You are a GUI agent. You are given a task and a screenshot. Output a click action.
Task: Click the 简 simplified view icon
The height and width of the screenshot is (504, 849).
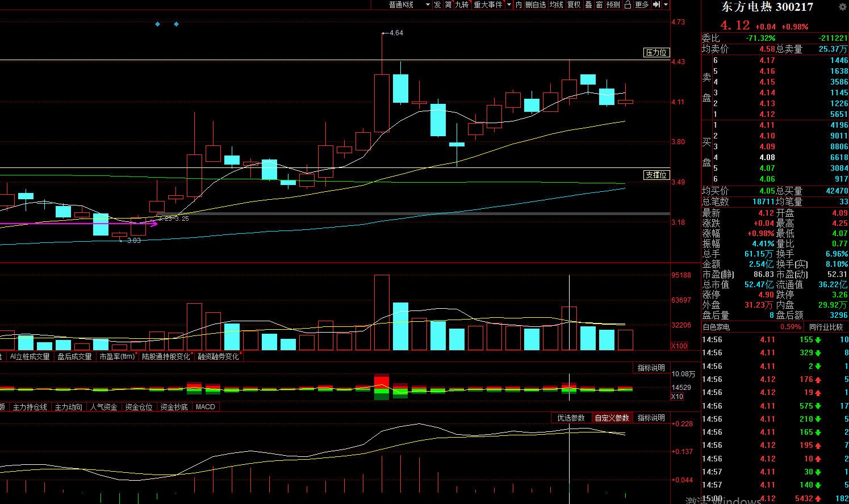(x=448, y=5)
